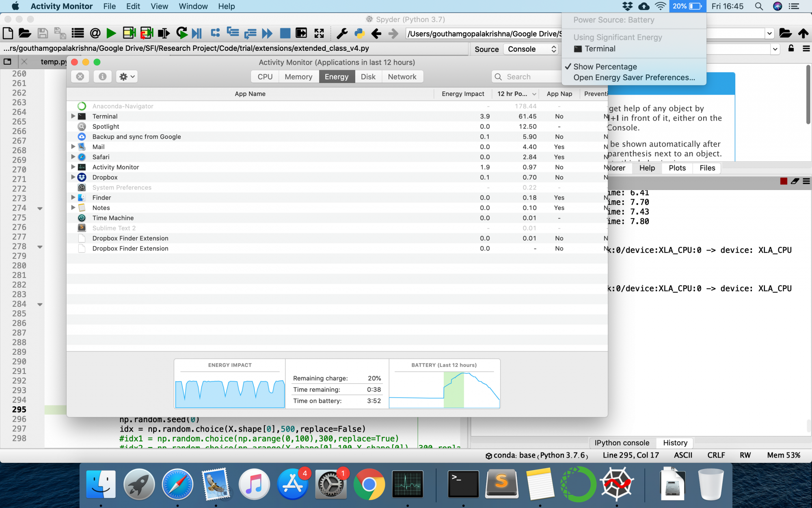Image resolution: width=812 pixels, height=508 pixels.
Task: Switch to the Network tab
Action: 402,76
